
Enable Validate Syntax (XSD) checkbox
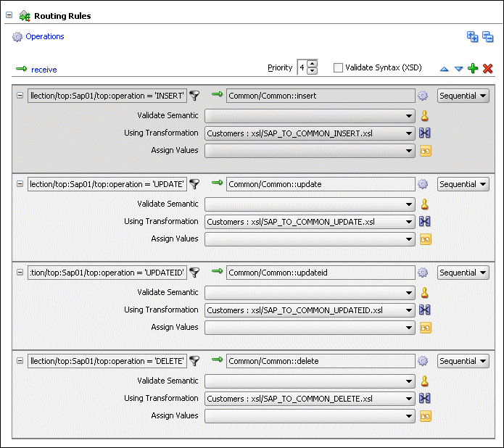(338, 67)
